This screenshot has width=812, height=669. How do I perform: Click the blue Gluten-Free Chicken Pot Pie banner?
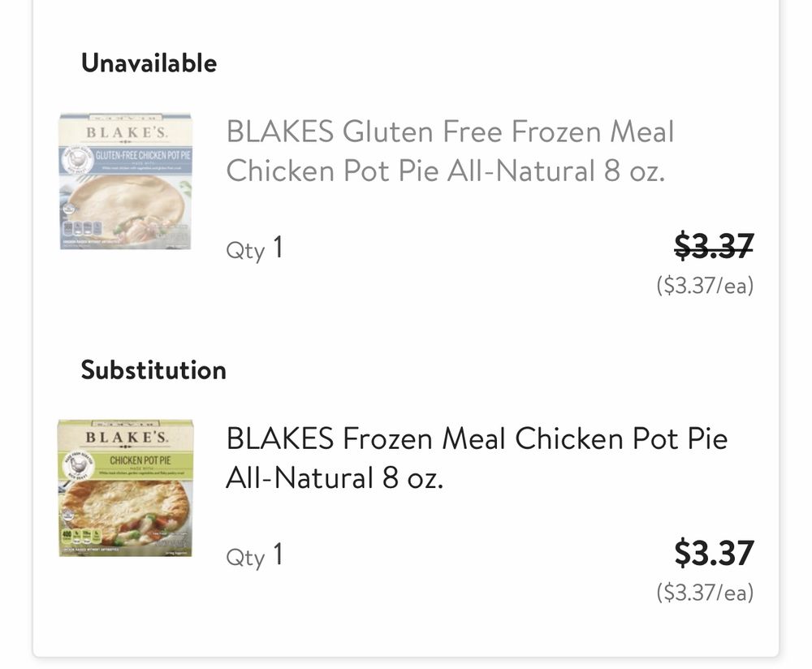tap(138, 155)
